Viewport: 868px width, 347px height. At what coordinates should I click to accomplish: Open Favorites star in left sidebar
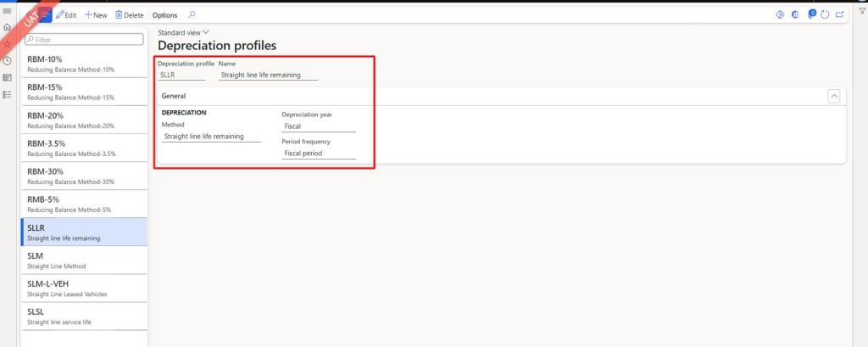[x=8, y=43]
